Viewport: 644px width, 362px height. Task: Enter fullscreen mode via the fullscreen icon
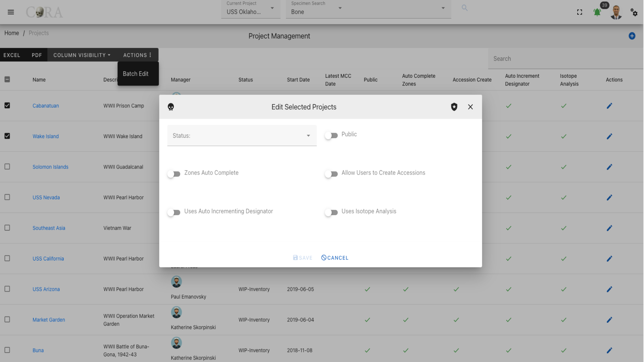580,12
